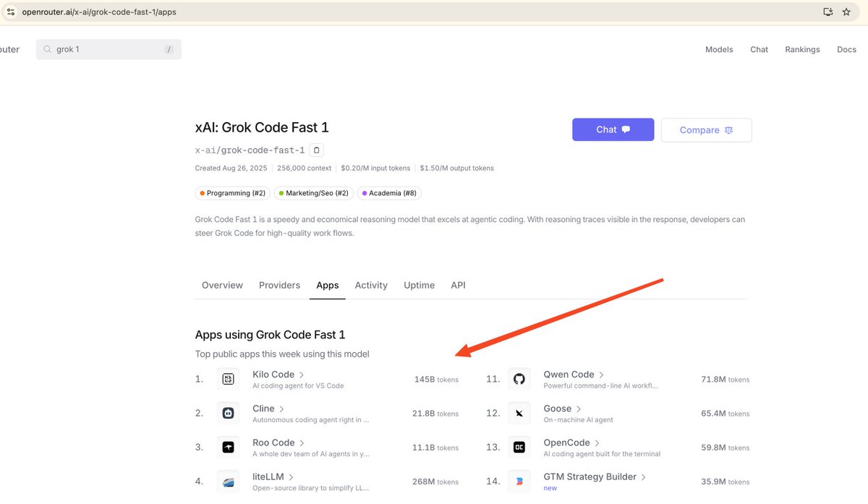
Task: Click the speech bubble icon in the Chat button
Action: 626,129
